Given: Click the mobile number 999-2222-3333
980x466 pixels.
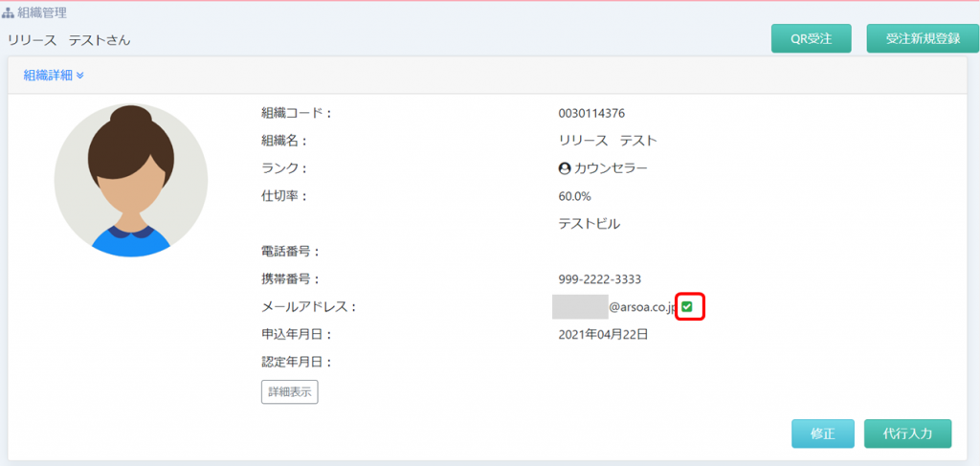Looking at the screenshot, I should (599, 279).
